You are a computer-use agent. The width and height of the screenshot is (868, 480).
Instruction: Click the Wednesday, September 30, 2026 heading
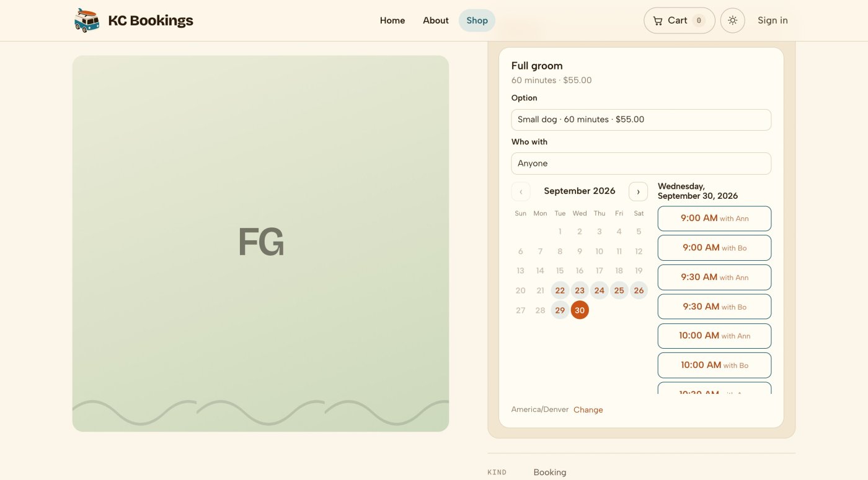point(698,191)
